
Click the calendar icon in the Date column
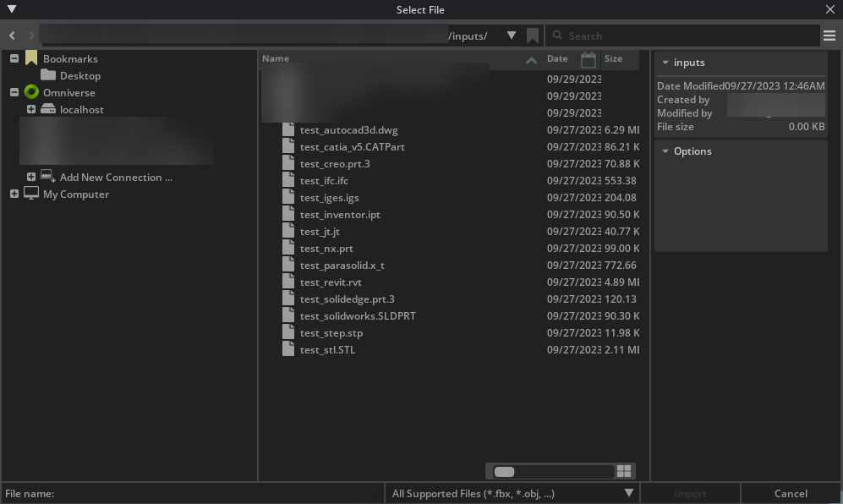pos(588,58)
